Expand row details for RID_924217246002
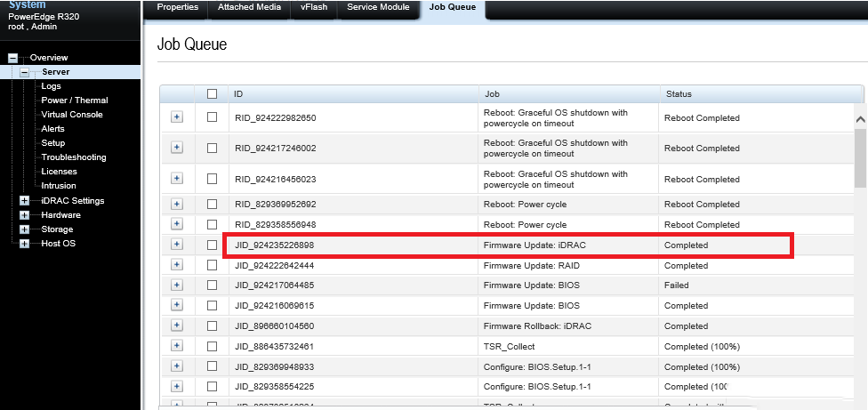Image resolution: width=868 pixels, height=410 pixels. 177,147
